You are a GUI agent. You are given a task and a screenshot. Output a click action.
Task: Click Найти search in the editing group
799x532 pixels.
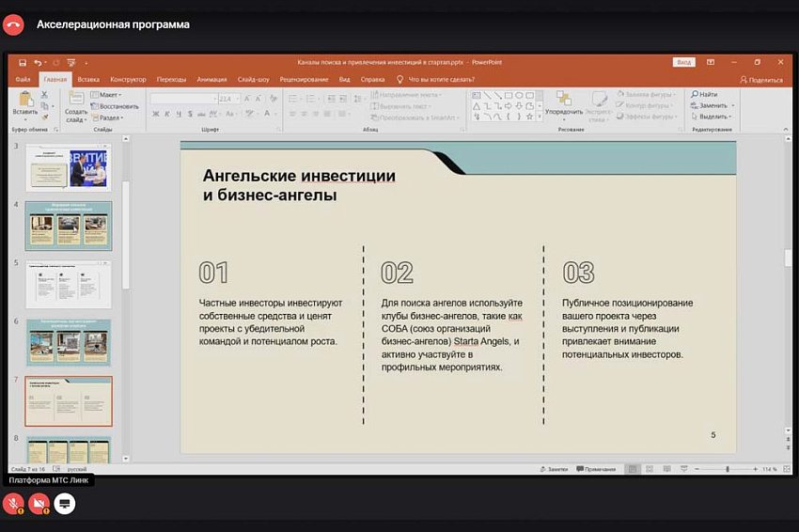pyautogui.click(x=703, y=95)
